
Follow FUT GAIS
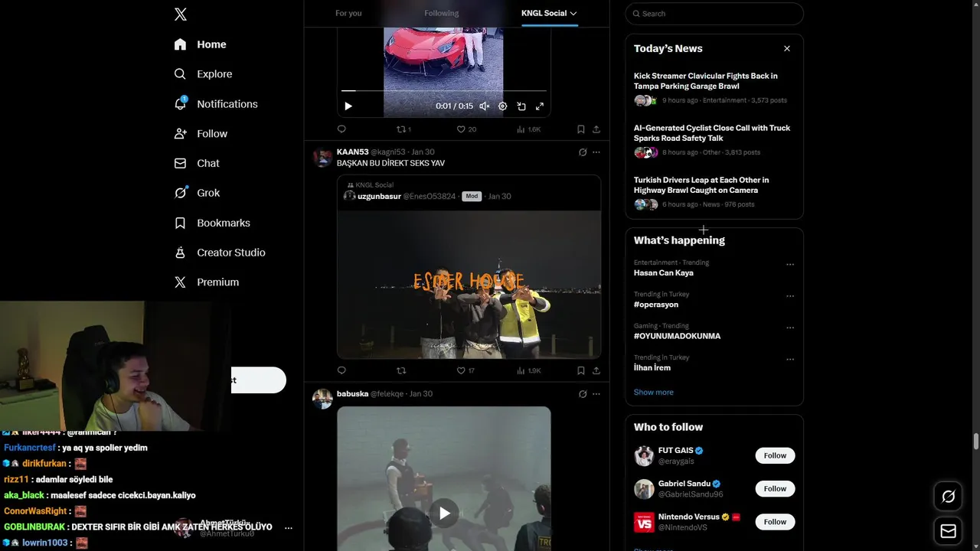pos(775,455)
